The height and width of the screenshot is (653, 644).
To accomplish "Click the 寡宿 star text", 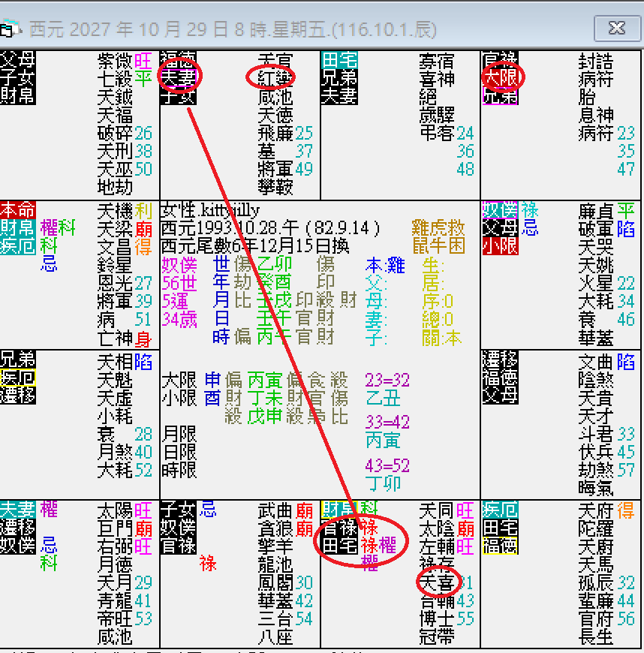I will click(x=437, y=61).
